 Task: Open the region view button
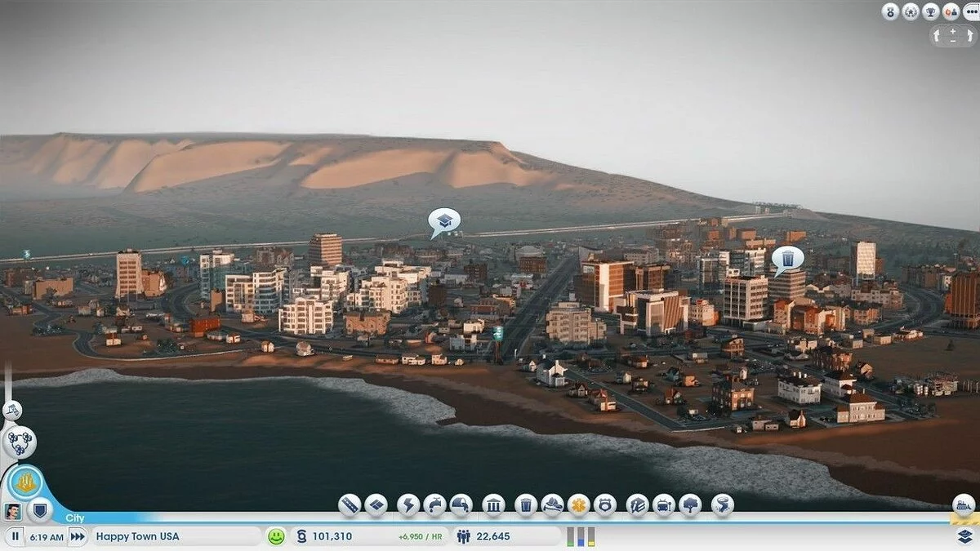coord(18,441)
